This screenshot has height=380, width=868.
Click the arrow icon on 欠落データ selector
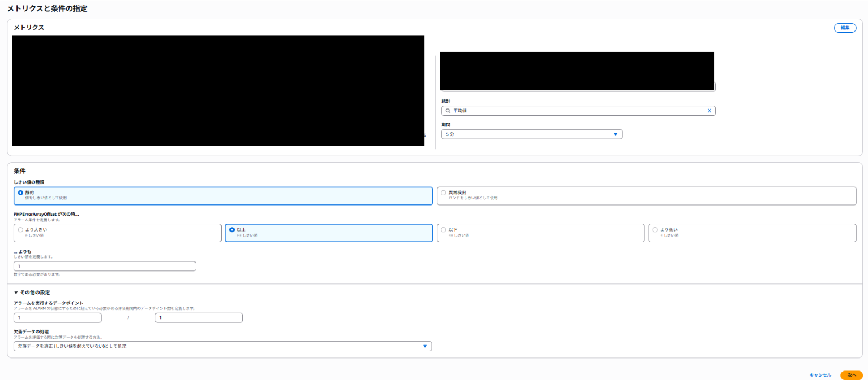(x=425, y=346)
